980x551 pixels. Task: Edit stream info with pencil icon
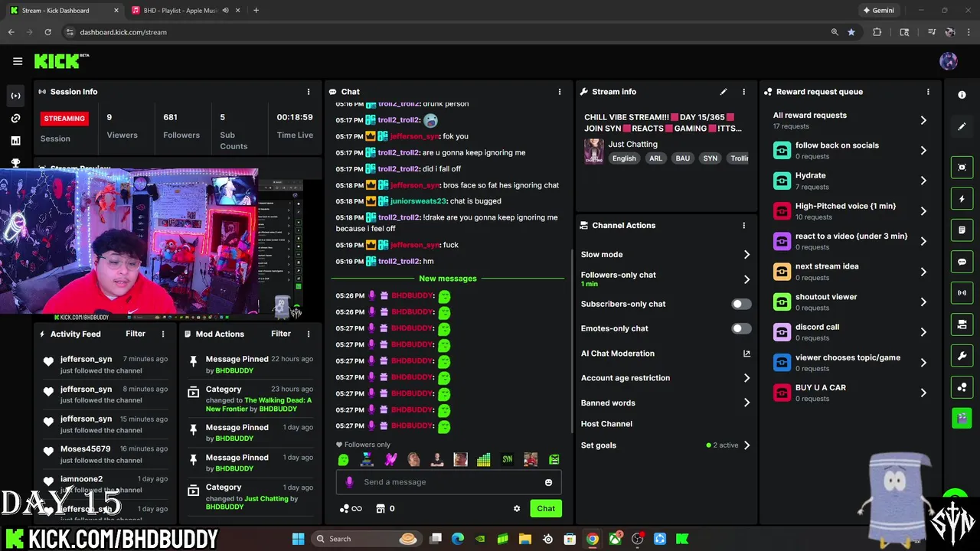point(724,92)
